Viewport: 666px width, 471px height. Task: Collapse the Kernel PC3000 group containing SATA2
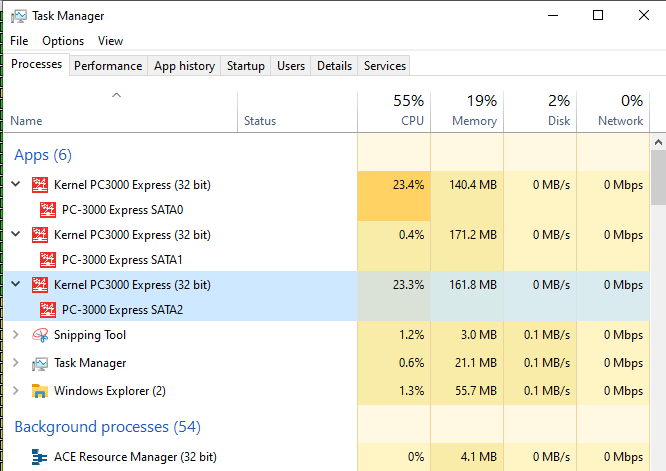point(16,284)
